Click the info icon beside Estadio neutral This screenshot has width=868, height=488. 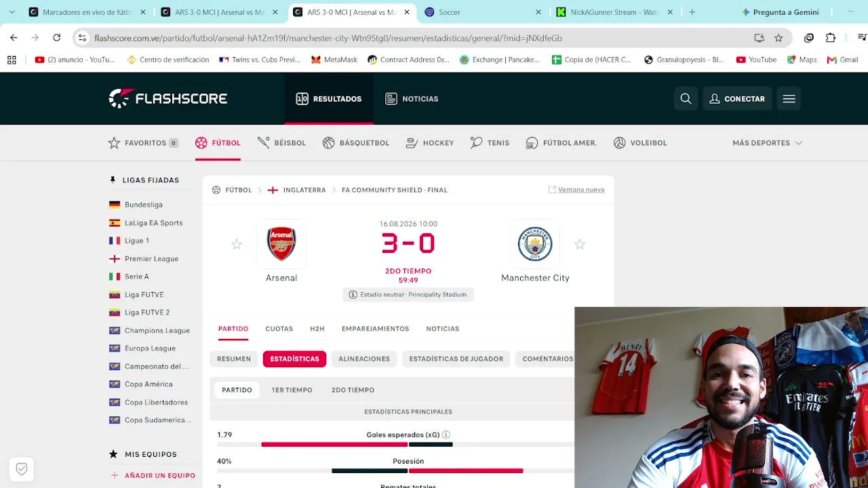[x=353, y=295]
